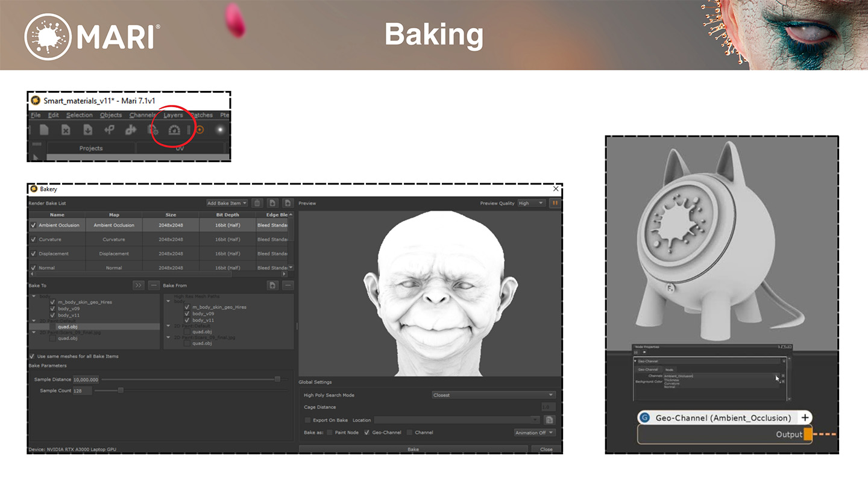Click the new project document icon
Image resolution: width=868 pixels, height=488 pixels.
(44, 130)
